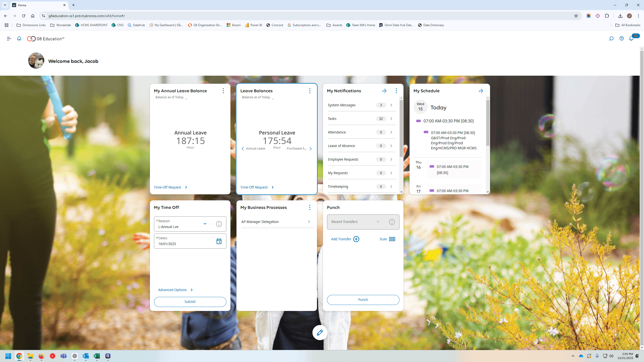644x362 pixels.
Task: Click the Submit button
Action: [190, 302]
